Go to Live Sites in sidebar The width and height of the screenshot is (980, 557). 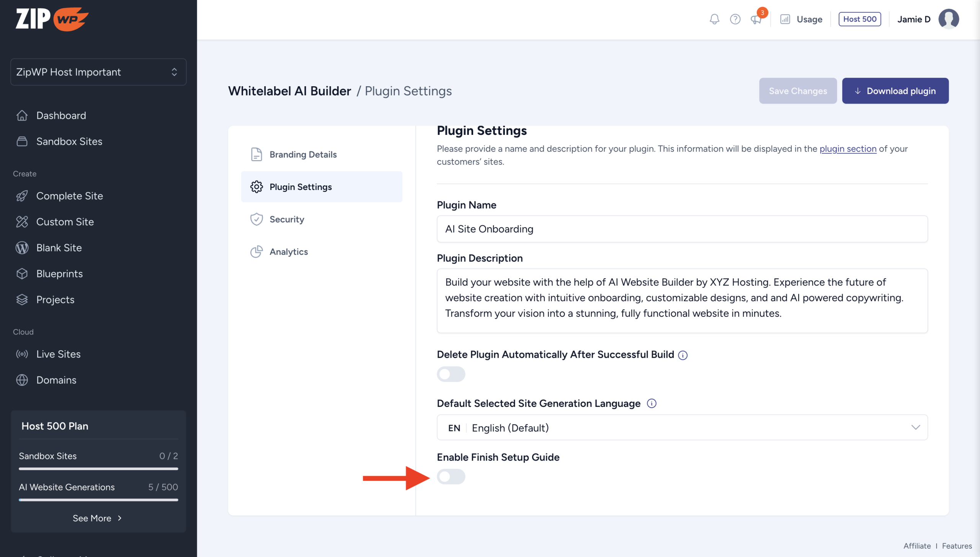(x=58, y=354)
